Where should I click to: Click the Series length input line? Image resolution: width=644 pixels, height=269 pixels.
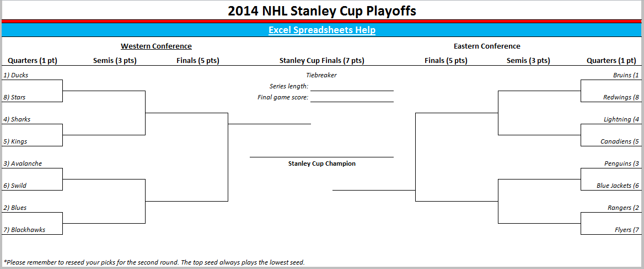pyautogui.click(x=352, y=86)
